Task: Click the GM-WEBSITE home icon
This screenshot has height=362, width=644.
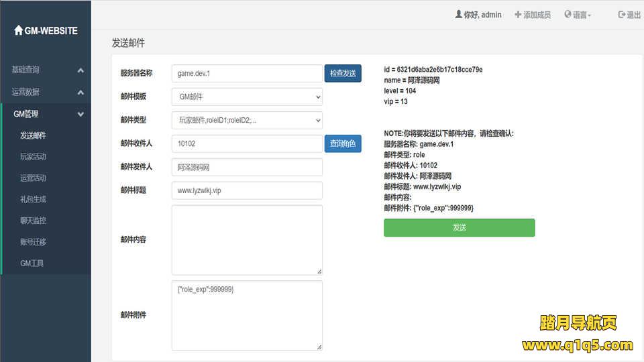Action: (x=18, y=31)
